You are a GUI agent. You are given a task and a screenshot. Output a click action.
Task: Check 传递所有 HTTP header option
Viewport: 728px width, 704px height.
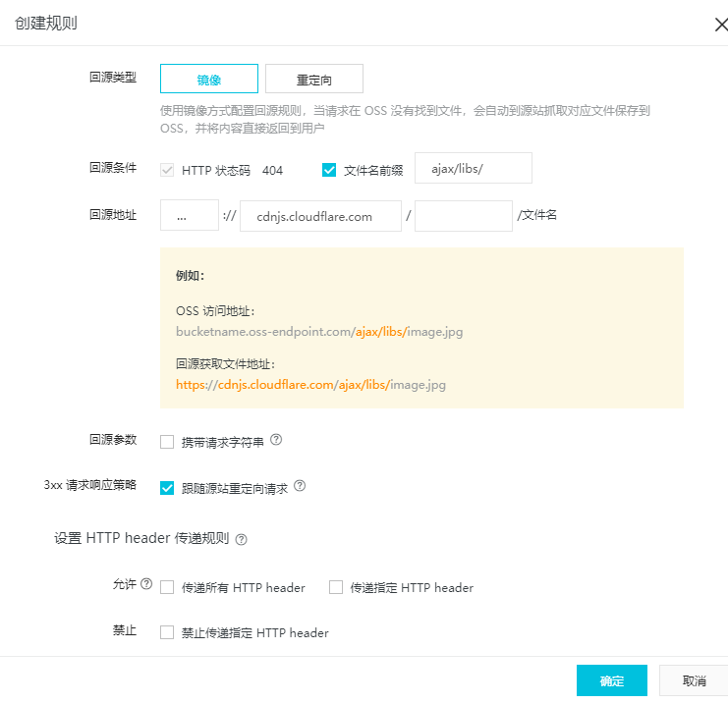(167, 587)
